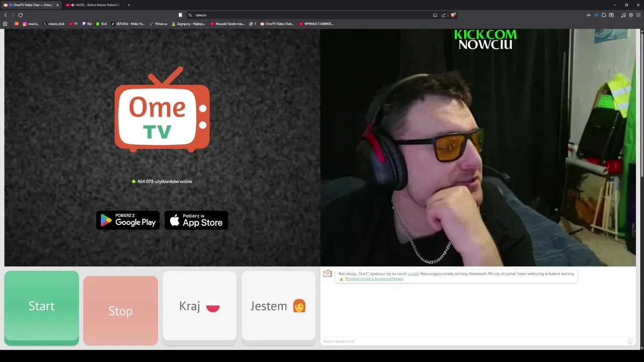Switch to the HAZEL Before Master Poland tab
644x362 pixels.
pyautogui.click(x=94, y=5)
